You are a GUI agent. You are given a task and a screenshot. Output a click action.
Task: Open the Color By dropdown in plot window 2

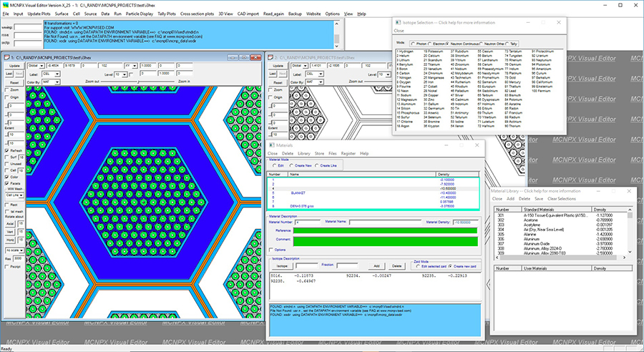click(x=321, y=82)
